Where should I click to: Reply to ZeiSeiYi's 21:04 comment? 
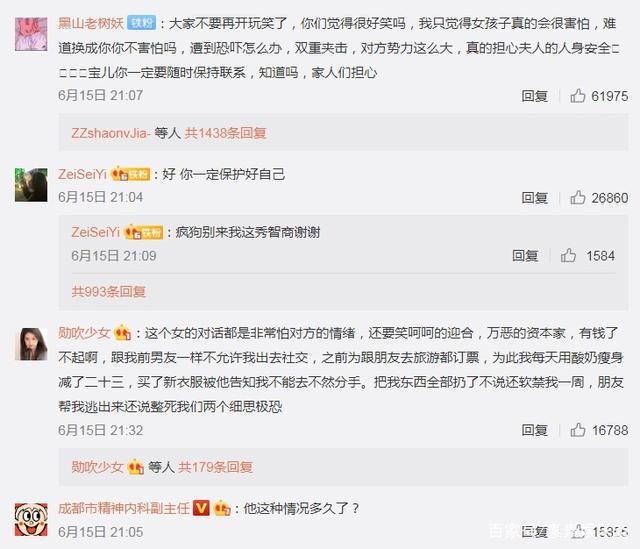534,198
